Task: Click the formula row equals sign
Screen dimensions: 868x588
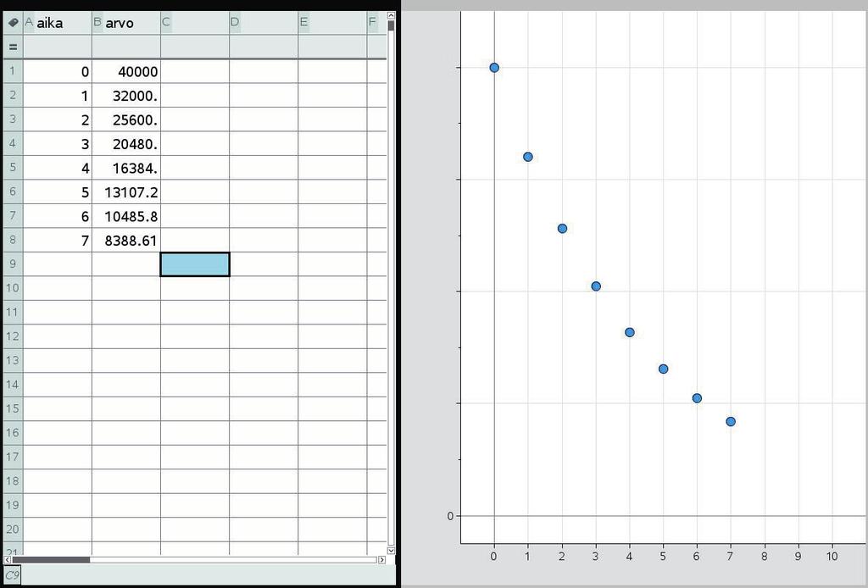Action: point(13,47)
